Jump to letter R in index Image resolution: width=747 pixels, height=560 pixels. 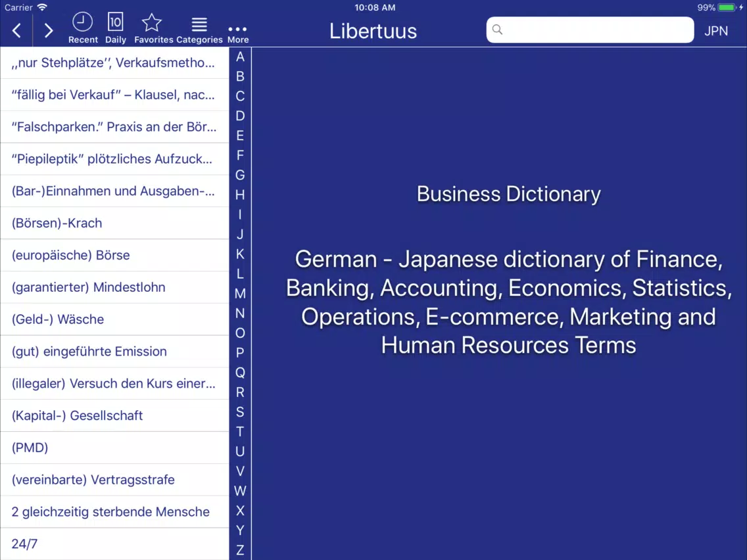tap(240, 392)
